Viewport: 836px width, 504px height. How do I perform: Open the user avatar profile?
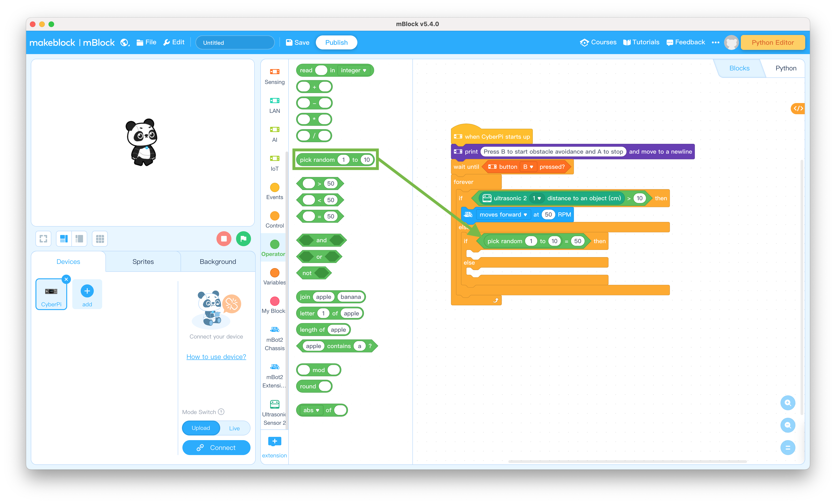[x=731, y=42]
